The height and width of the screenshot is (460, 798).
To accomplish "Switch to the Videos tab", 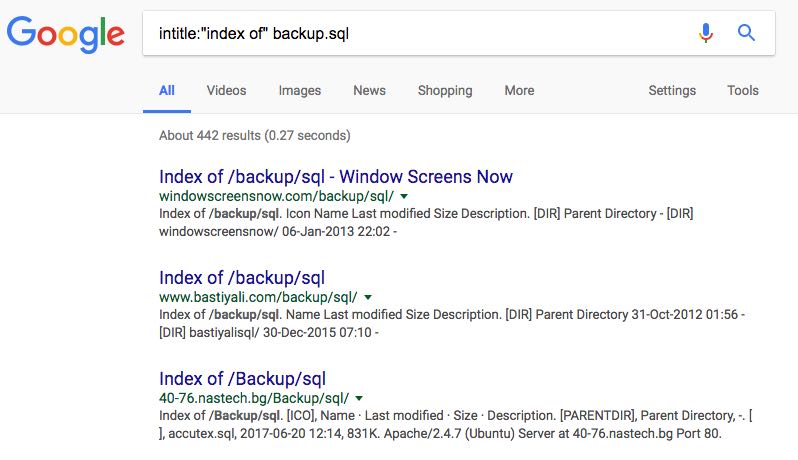I will (x=226, y=91).
